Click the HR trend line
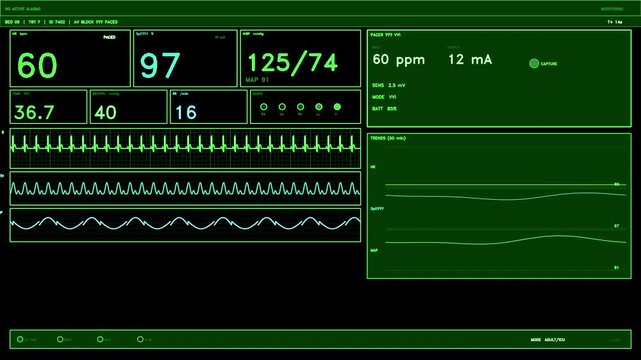The height and width of the screenshot is (360, 641). (x=505, y=185)
